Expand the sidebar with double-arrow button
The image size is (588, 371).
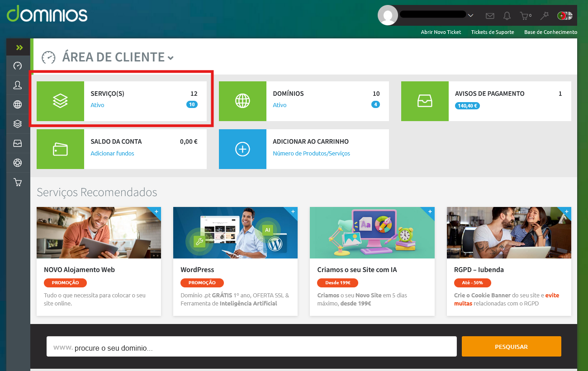(19, 47)
